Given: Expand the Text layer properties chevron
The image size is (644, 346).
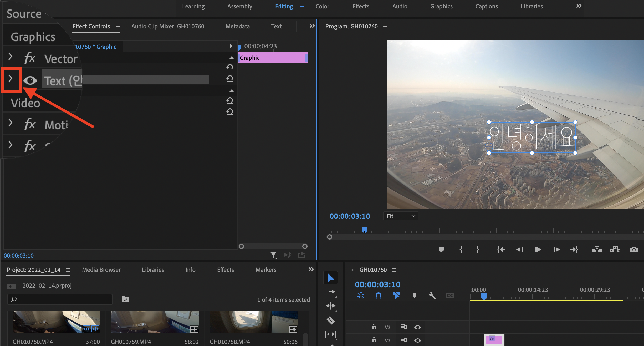Looking at the screenshot, I should (x=11, y=79).
